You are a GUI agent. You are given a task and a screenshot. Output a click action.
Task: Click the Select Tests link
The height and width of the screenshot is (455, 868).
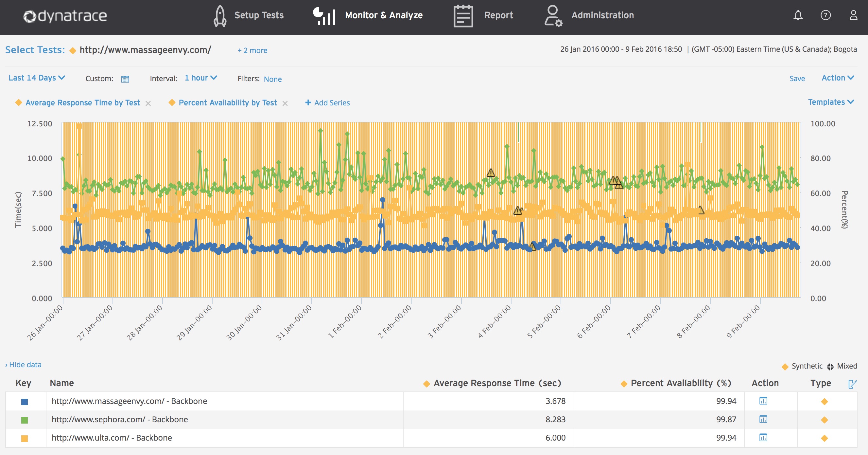[35, 49]
